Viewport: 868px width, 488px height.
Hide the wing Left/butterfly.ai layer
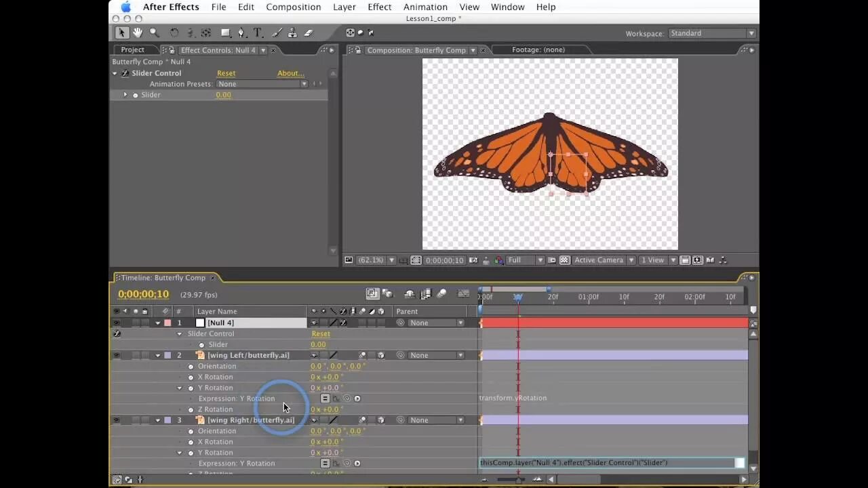tap(116, 356)
